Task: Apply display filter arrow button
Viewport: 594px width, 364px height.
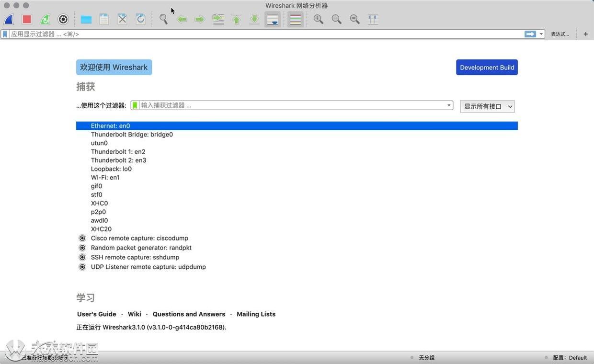Action: (x=530, y=34)
